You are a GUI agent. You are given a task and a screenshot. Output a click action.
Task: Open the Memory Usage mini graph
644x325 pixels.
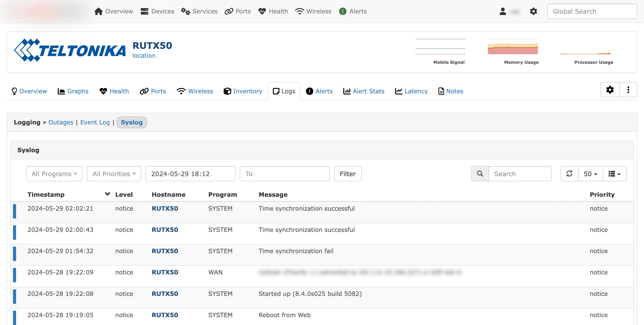click(x=513, y=46)
